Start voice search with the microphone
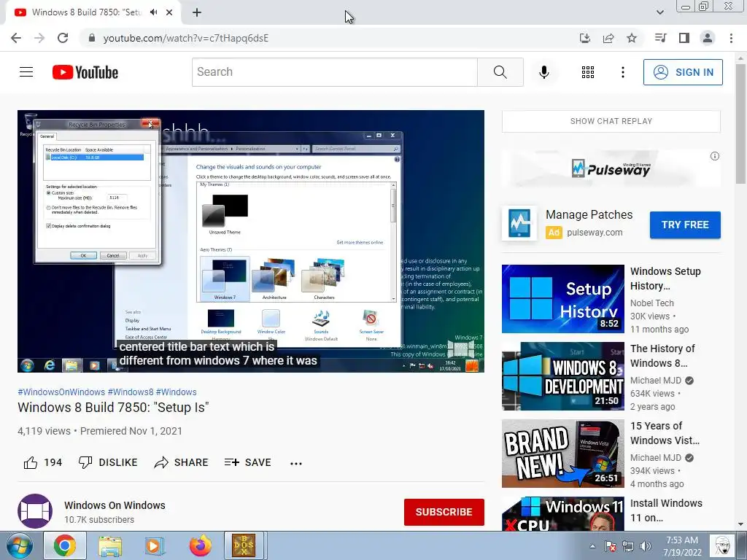The height and width of the screenshot is (560, 747). 544,72
